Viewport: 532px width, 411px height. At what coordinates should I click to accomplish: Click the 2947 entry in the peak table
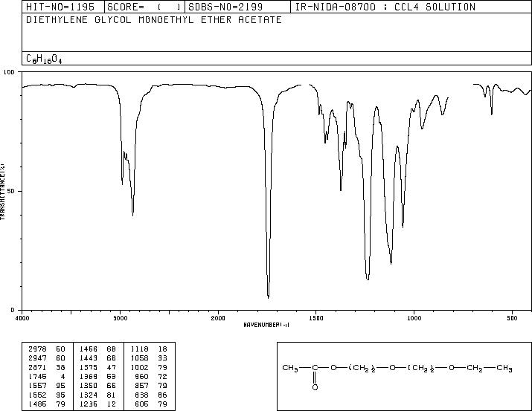click(x=38, y=358)
